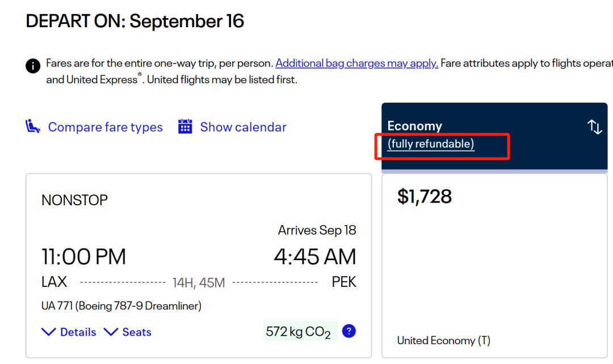
Task: Click the Details text label
Action: (x=78, y=332)
